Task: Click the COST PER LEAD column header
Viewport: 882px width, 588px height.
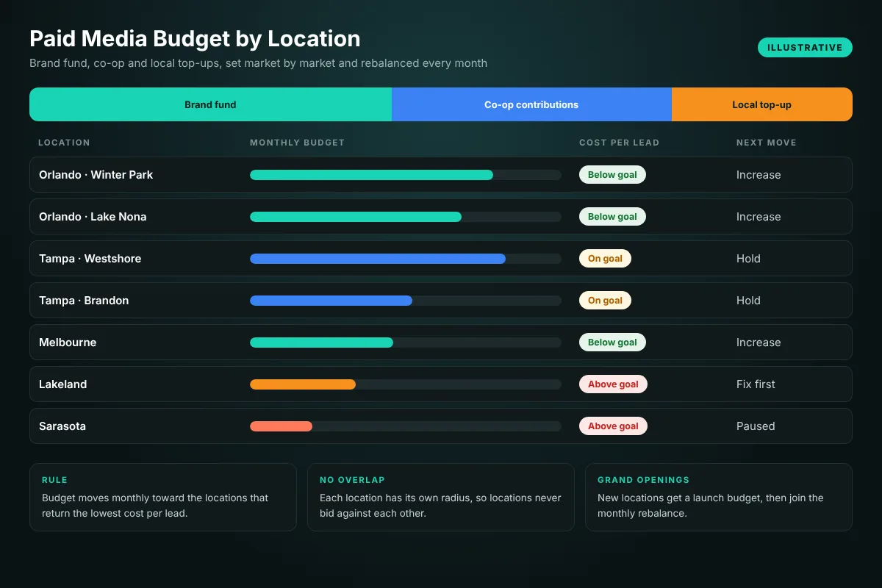Action: pyautogui.click(x=619, y=143)
